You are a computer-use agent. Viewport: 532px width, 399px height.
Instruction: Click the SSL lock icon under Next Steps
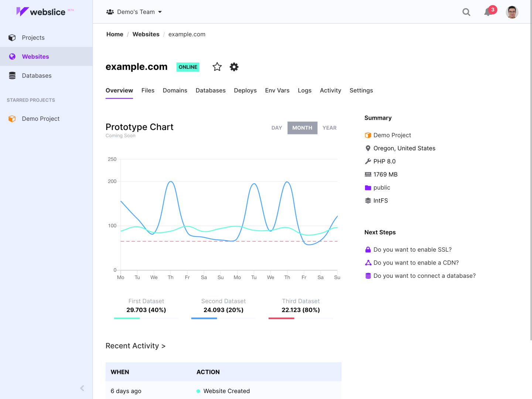[368, 249]
